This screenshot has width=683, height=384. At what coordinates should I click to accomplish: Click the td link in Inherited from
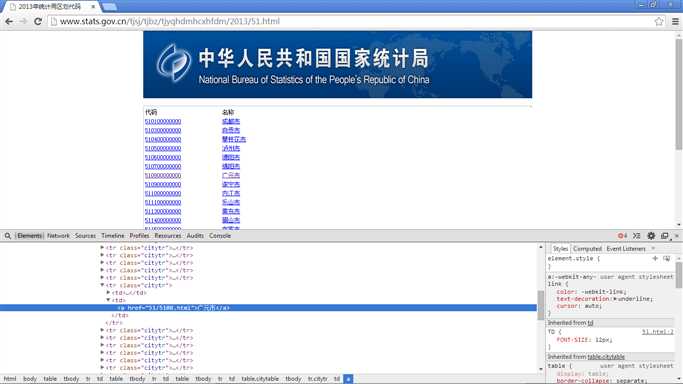(591, 323)
